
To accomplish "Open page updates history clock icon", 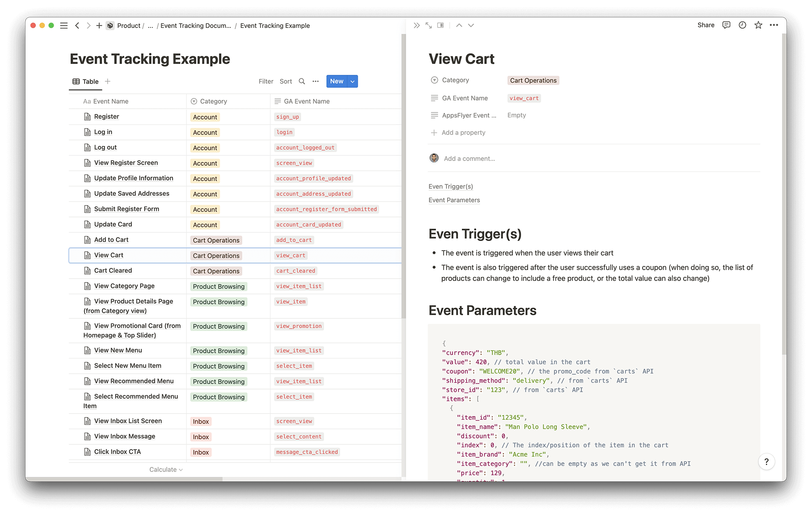I will (x=742, y=25).
